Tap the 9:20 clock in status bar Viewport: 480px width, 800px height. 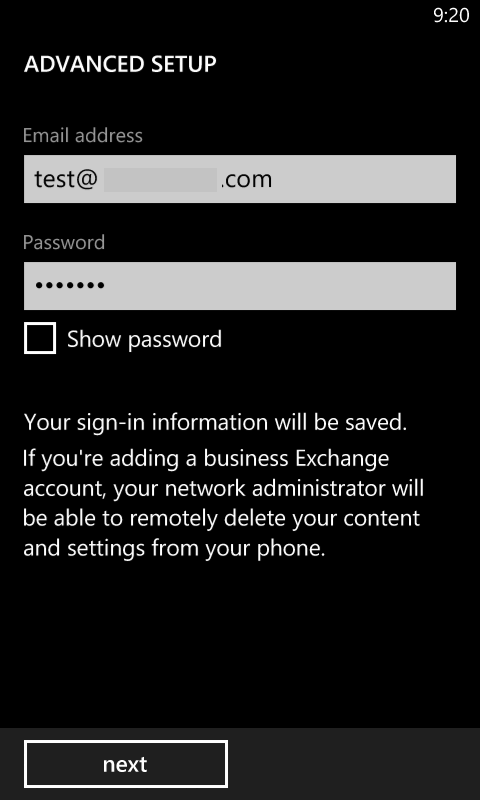coord(451,16)
